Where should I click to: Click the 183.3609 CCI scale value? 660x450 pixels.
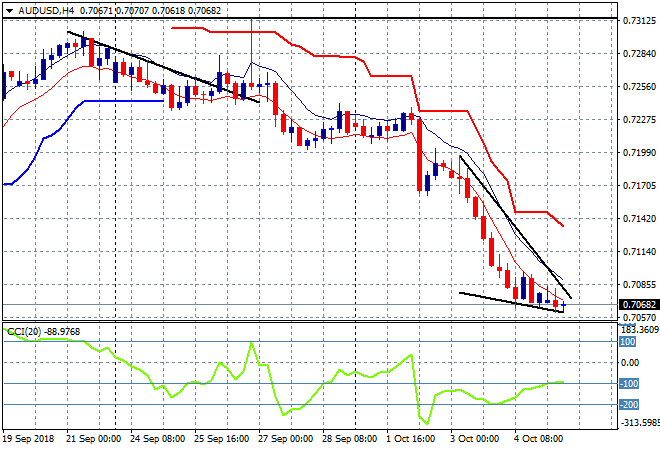[640, 330]
